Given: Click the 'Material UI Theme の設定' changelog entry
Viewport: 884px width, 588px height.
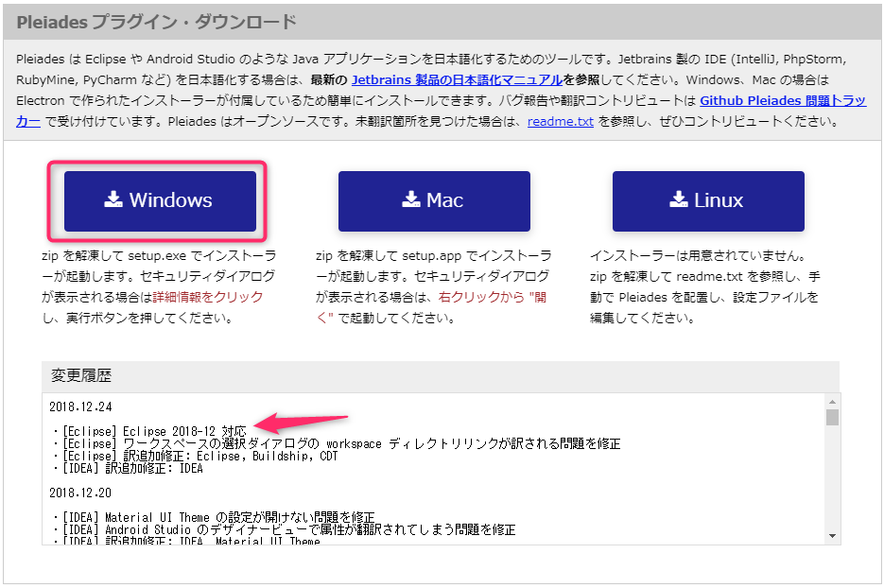Looking at the screenshot, I should 214,517.
